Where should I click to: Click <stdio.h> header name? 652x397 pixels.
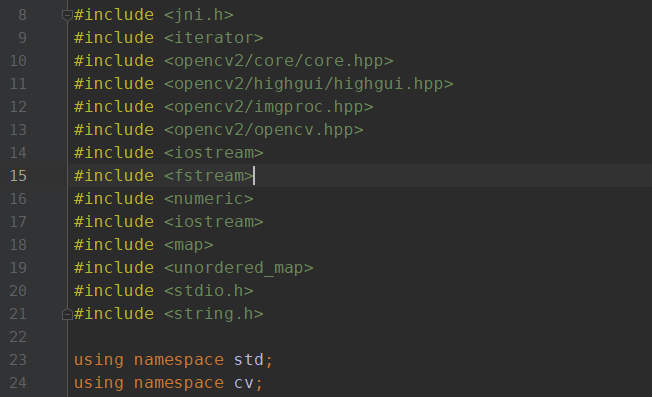point(208,291)
